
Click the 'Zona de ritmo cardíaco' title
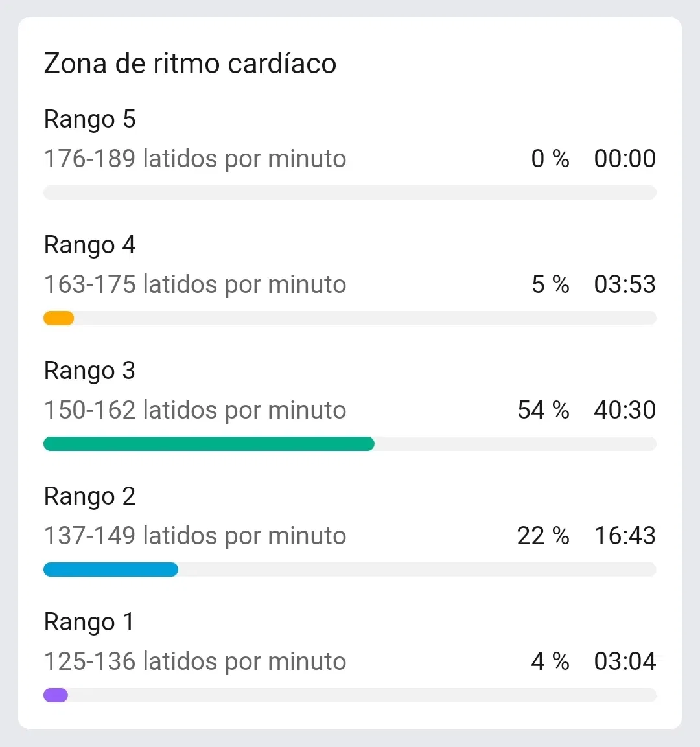[190, 63]
